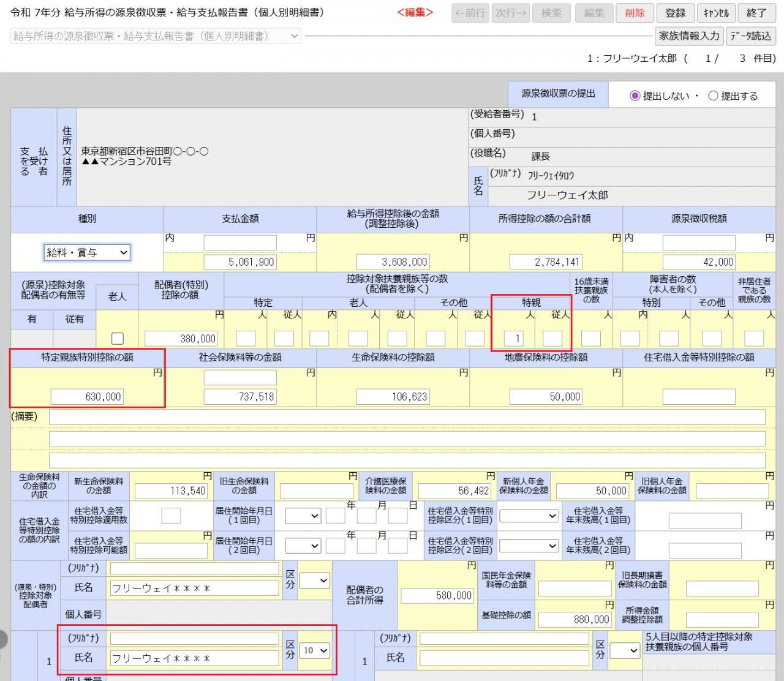Click the 次行→ next record button

[510, 13]
